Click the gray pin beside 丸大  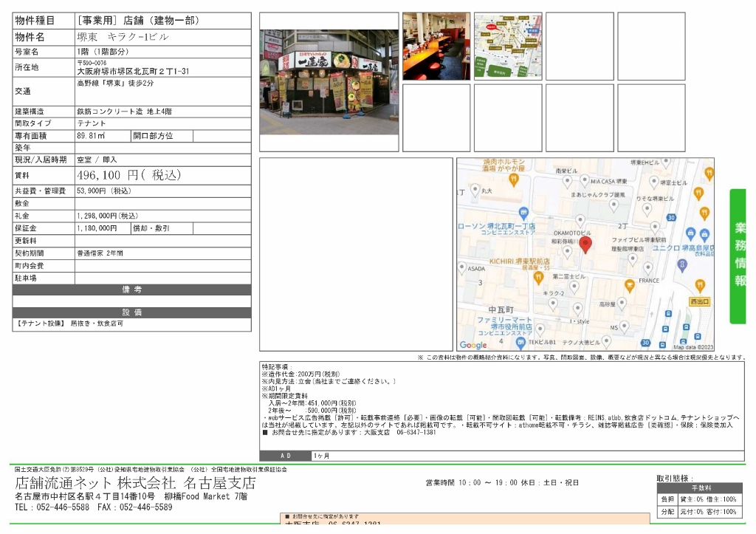point(475,190)
